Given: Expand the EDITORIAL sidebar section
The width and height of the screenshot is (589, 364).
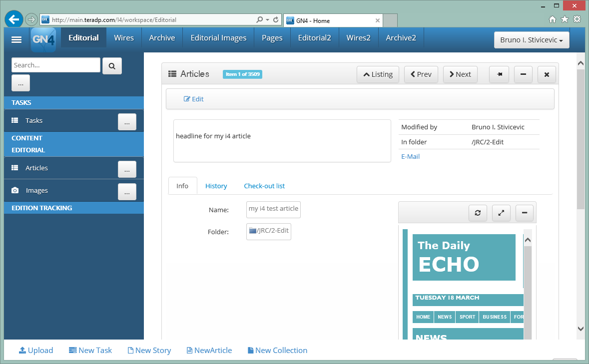Looking at the screenshot, I should point(73,150).
